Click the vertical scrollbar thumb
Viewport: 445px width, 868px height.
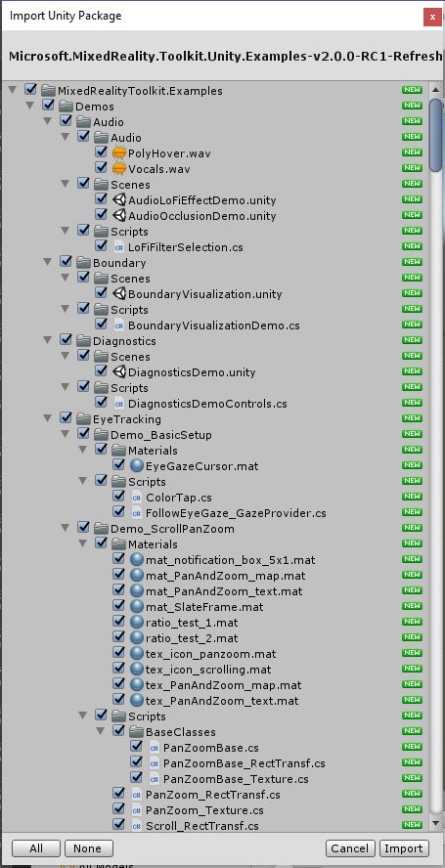436,135
